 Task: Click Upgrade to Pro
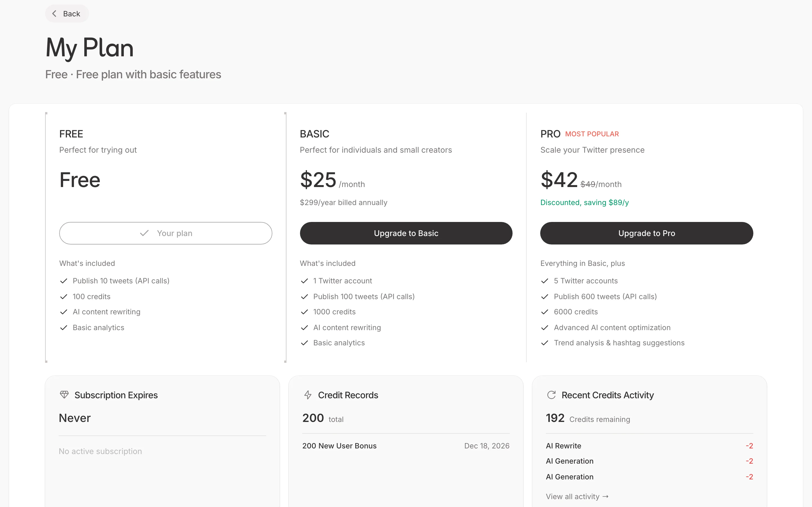point(646,233)
